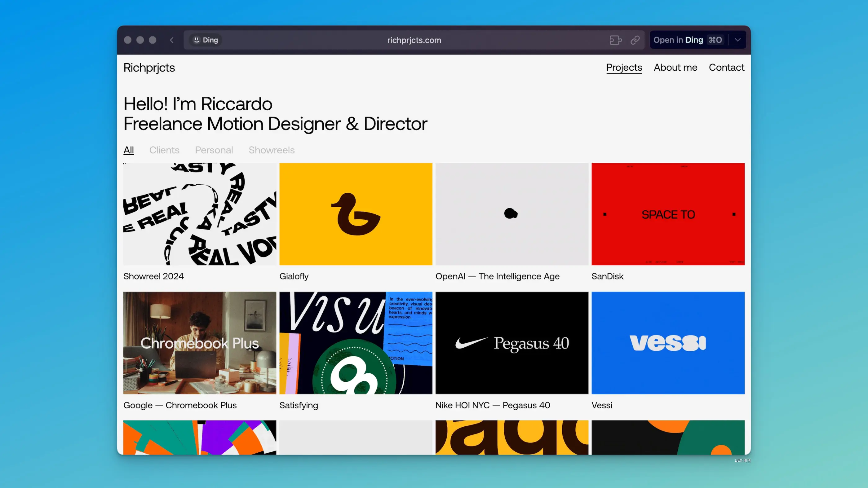The image size is (868, 488).
Task: Click Nike HOI NYC — Pegasus 40 title
Action: click(x=493, y=405)
